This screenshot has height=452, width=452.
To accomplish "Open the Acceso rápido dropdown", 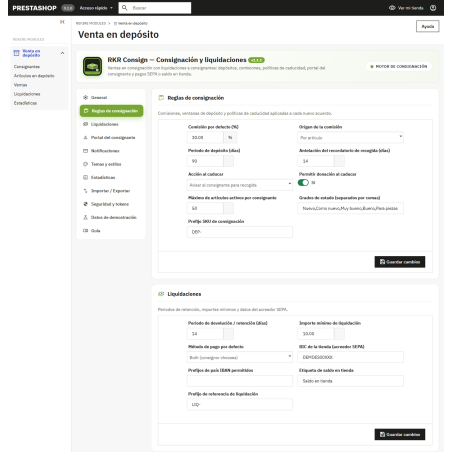I will (96, 8).
